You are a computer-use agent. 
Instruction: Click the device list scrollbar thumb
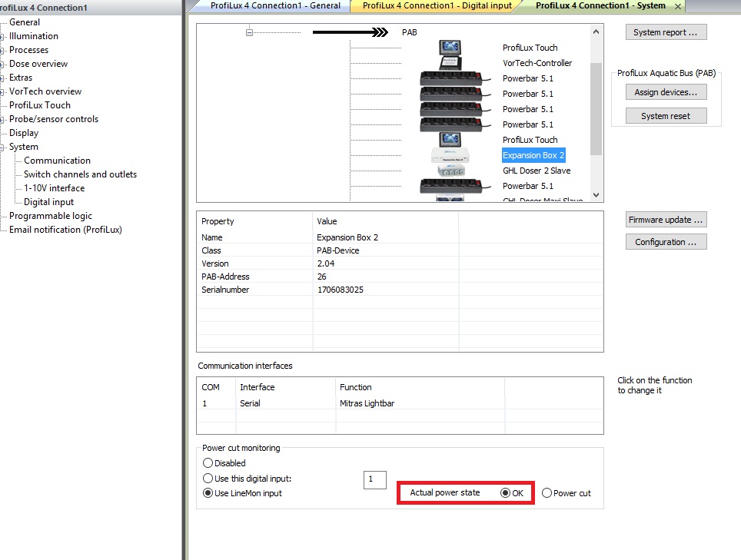click(596, 108)
